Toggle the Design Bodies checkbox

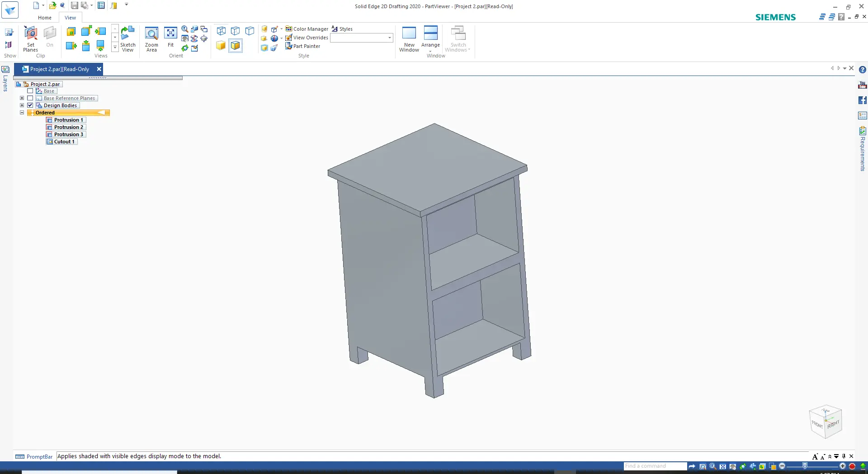[30, 105]
